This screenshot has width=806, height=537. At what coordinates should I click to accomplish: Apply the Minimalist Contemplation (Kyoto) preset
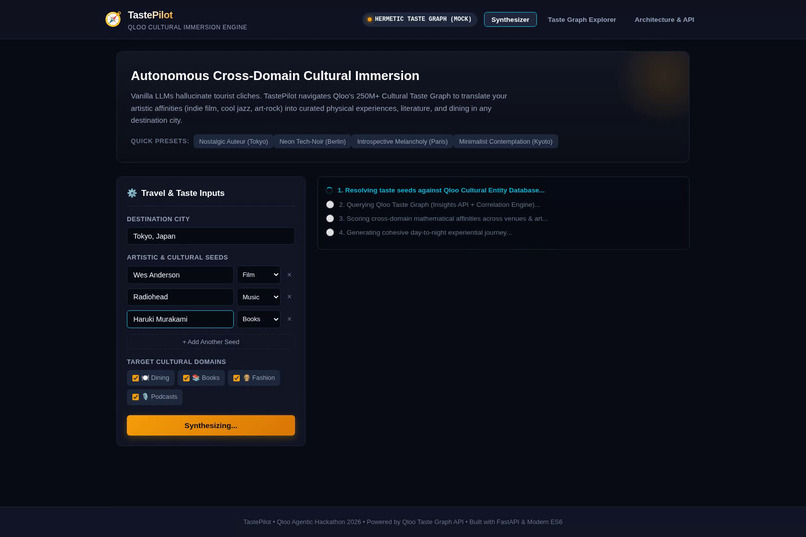505,141
